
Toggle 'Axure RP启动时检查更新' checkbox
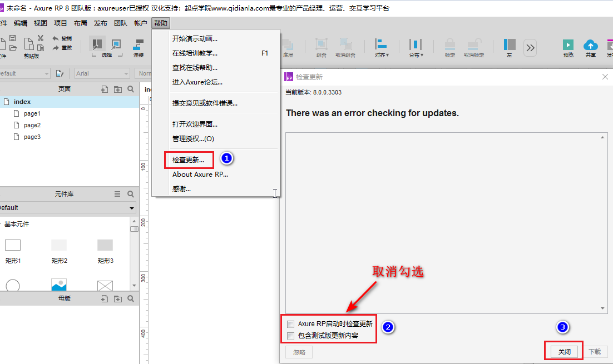[290, 324]
